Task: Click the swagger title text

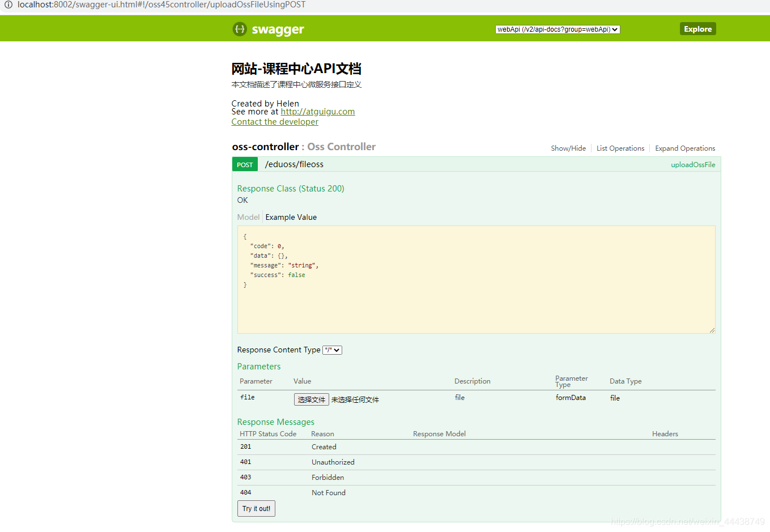Action: (278, 29)
